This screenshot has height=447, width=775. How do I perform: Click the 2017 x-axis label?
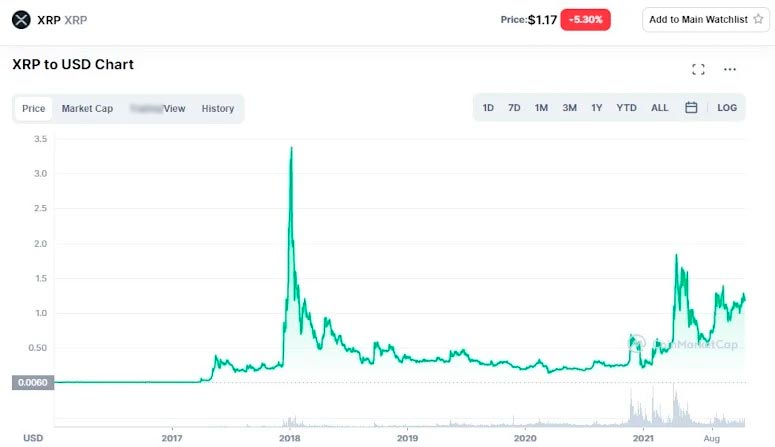click(172, 438)
